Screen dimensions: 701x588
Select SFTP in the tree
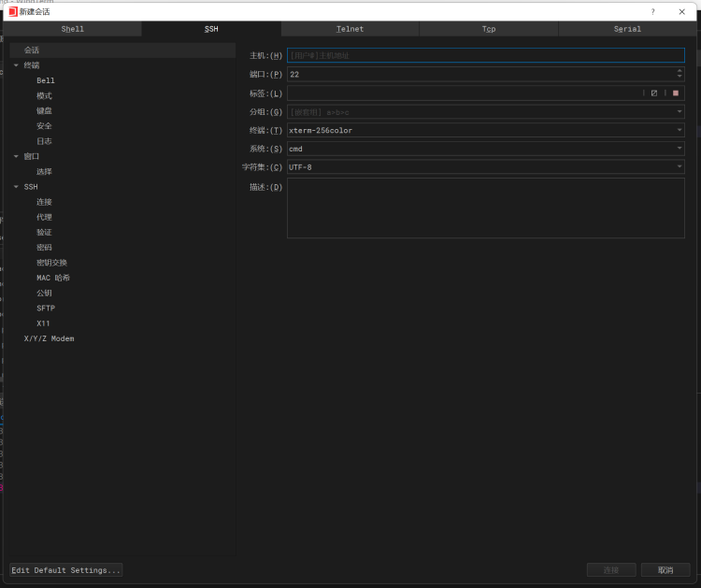(x=46, y=308)
